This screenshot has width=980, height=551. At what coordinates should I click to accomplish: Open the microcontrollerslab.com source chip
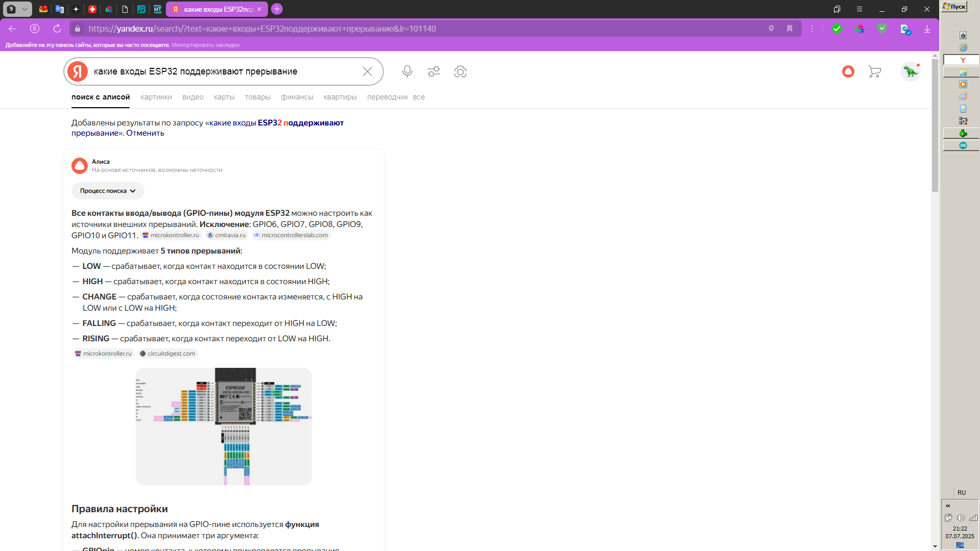tap(291, 235)
